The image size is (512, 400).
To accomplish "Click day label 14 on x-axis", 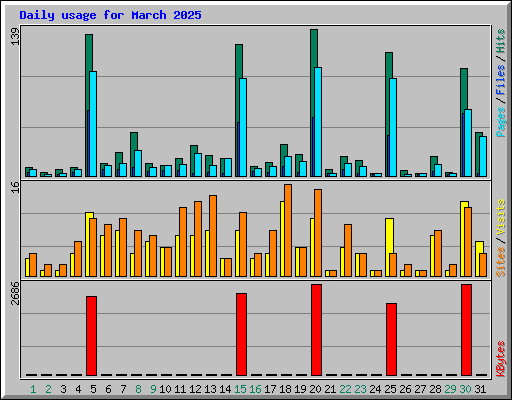I will coord(225,389).
